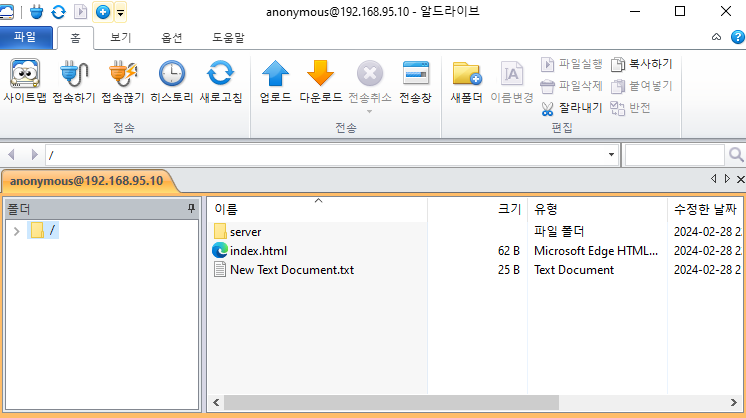Open the help question mark icon
The width and height of the screenshot is (746, 418).
pos(737,37)
